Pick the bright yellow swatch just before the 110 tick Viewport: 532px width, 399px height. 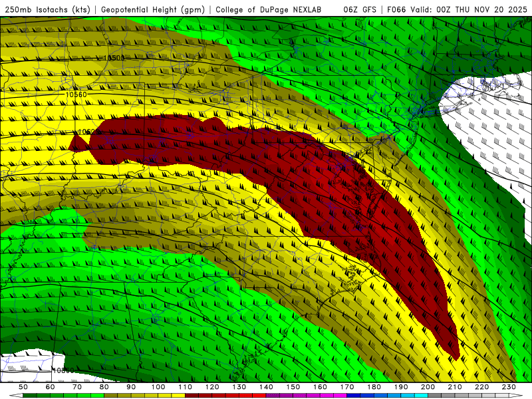click(x=178, y=396)
